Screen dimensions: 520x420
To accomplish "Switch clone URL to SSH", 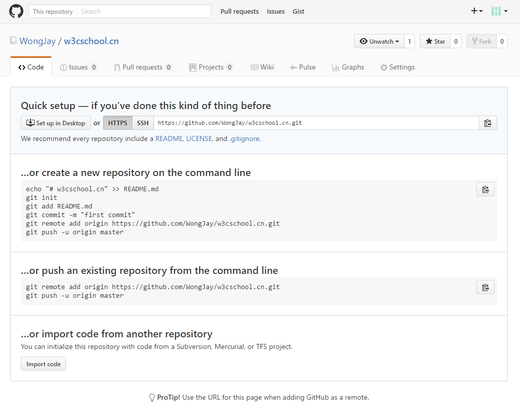I will pos(143,123).
